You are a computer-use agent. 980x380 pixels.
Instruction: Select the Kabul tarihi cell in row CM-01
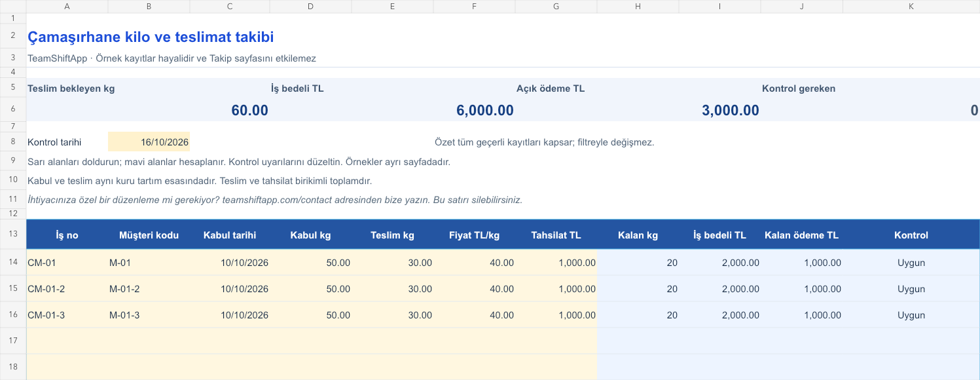230,263
